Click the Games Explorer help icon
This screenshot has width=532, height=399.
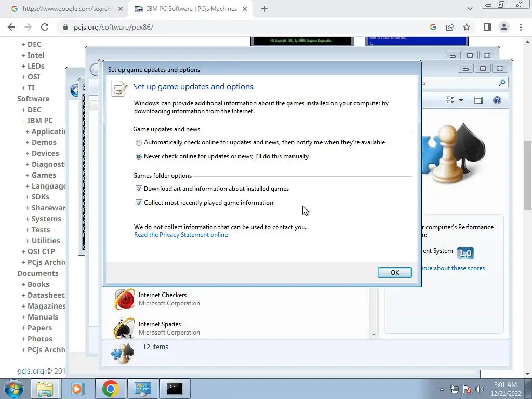497,100
